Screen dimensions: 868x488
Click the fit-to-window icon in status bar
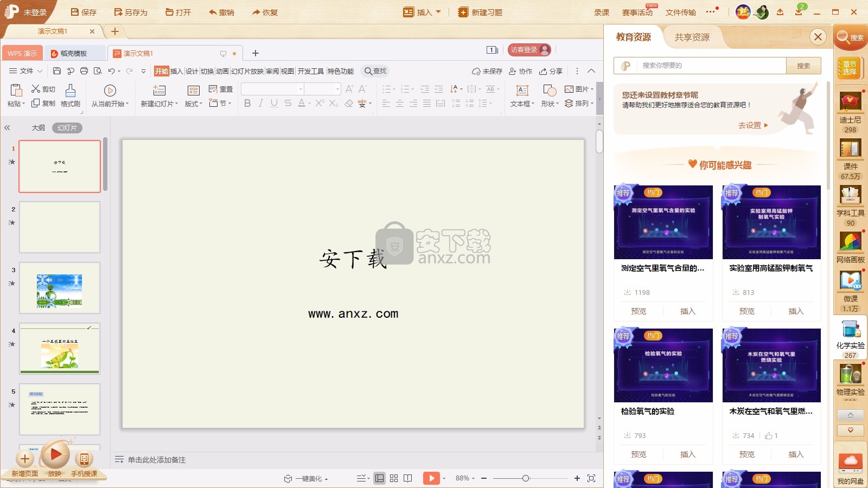591,478
